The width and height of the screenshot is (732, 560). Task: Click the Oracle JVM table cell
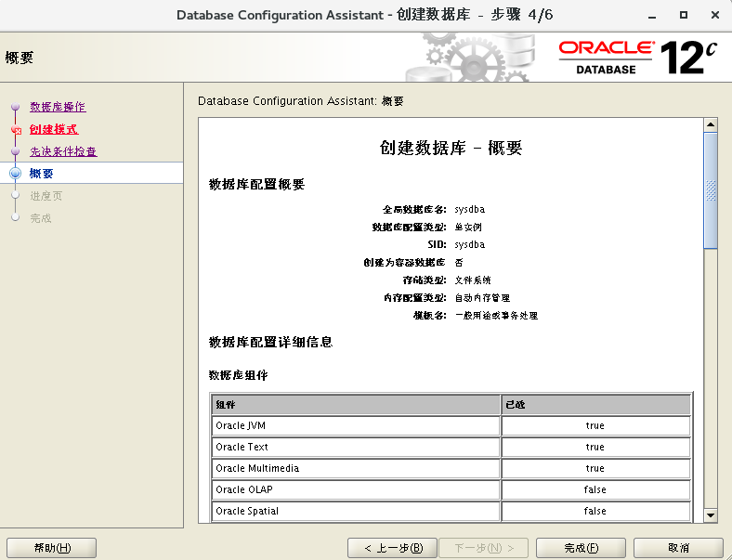click(356, 425)
